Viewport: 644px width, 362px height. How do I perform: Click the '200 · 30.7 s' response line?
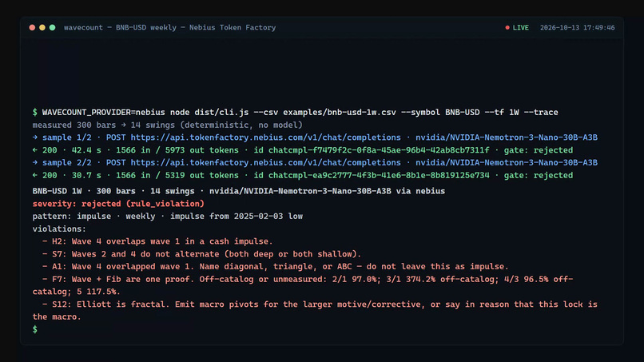303,175
